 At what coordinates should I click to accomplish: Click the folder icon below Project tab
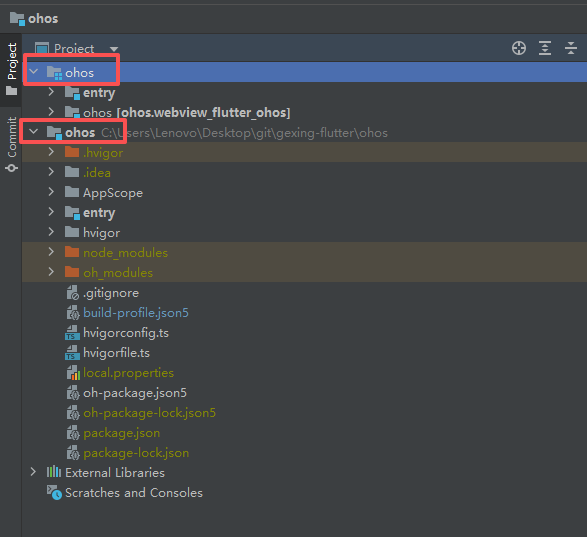click(12, 91)
